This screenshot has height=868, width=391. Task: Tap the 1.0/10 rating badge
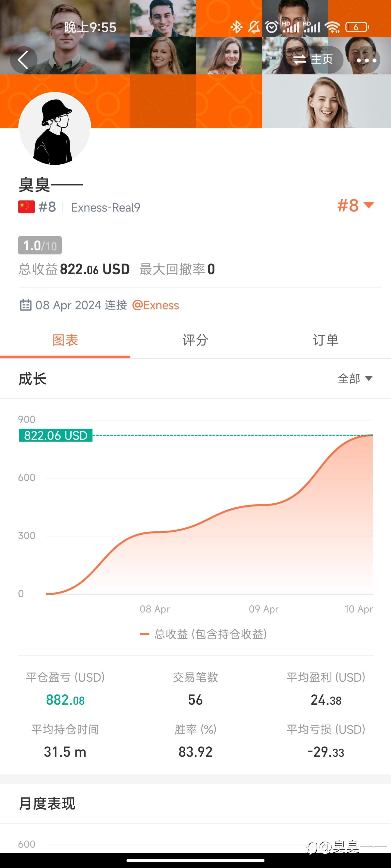pyautogui.click(x=40, y=245)
